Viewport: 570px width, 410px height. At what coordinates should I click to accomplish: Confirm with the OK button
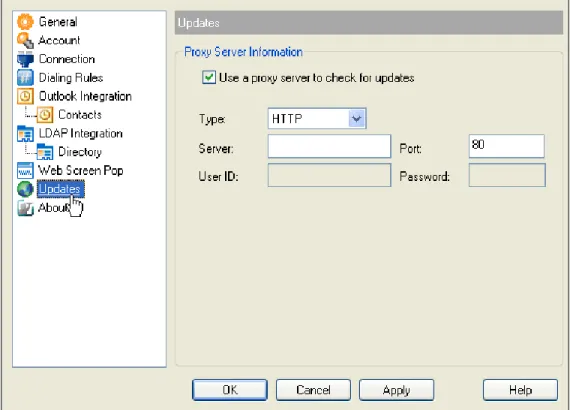(230, 390)
